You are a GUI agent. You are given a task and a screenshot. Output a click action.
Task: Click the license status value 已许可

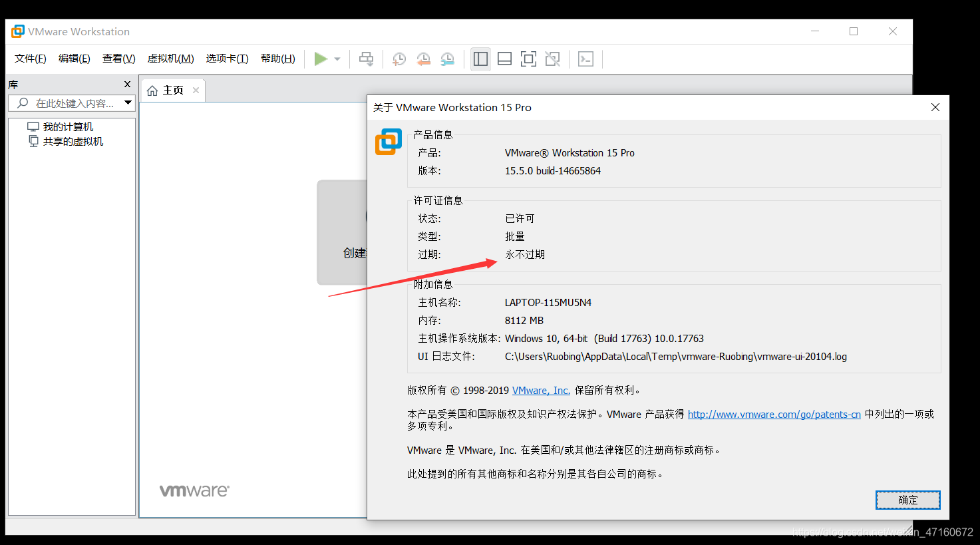click(x=520, y=219)
